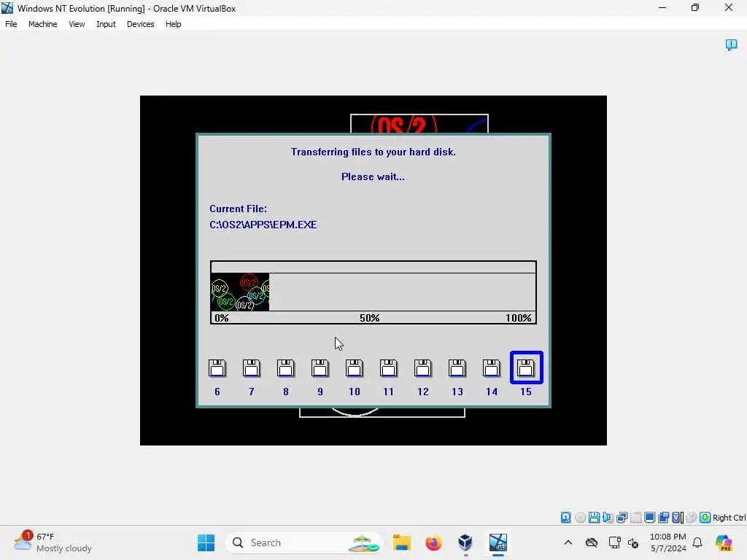747x560 pixels.
Task: Open the clock showing 10:08 PM
Action: coord(668,542)
